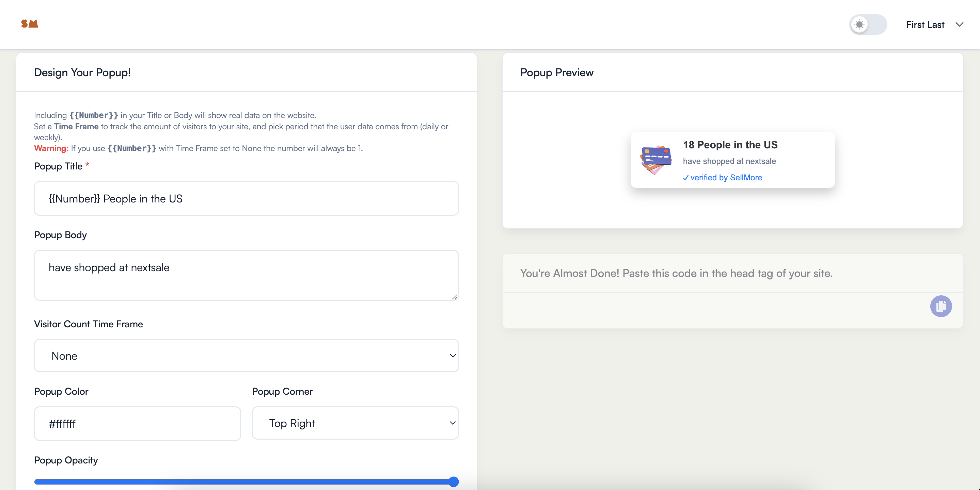Click the Popup Opacity slider handle
980x490 pixels.
pyautogui.click(x=453, y=481)
